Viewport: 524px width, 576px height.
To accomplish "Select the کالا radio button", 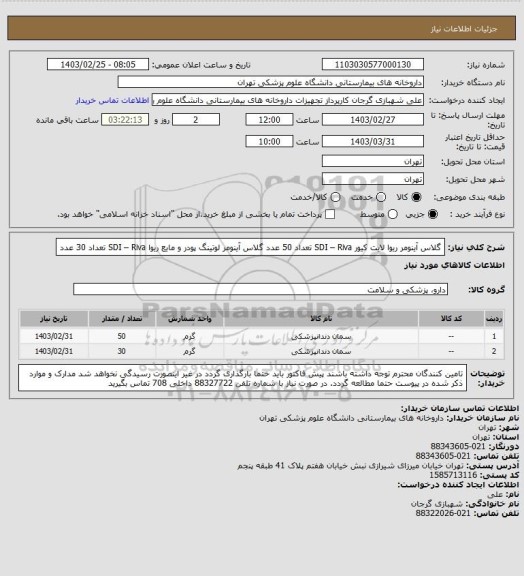I will click(x=416, y=197).
